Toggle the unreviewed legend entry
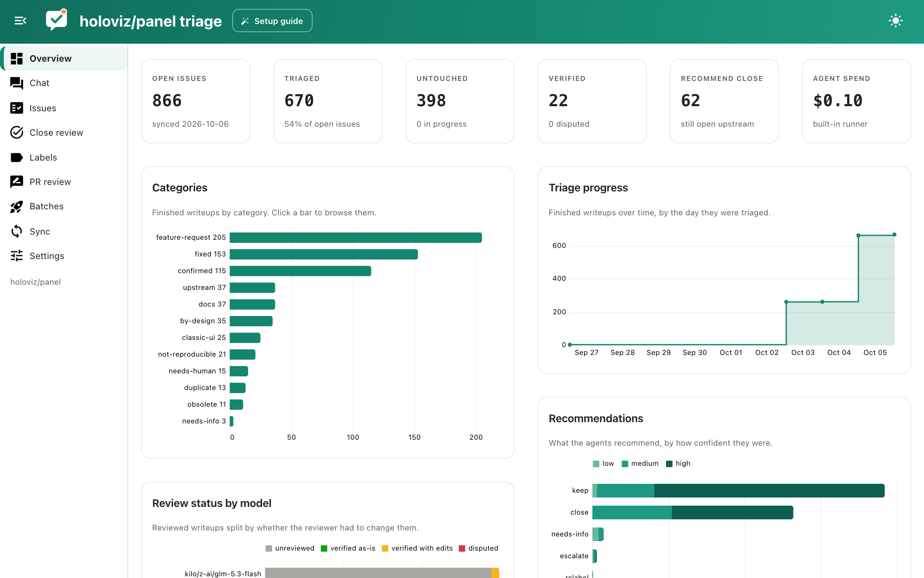Screen dimensions: 924x578 coord(290,548)
